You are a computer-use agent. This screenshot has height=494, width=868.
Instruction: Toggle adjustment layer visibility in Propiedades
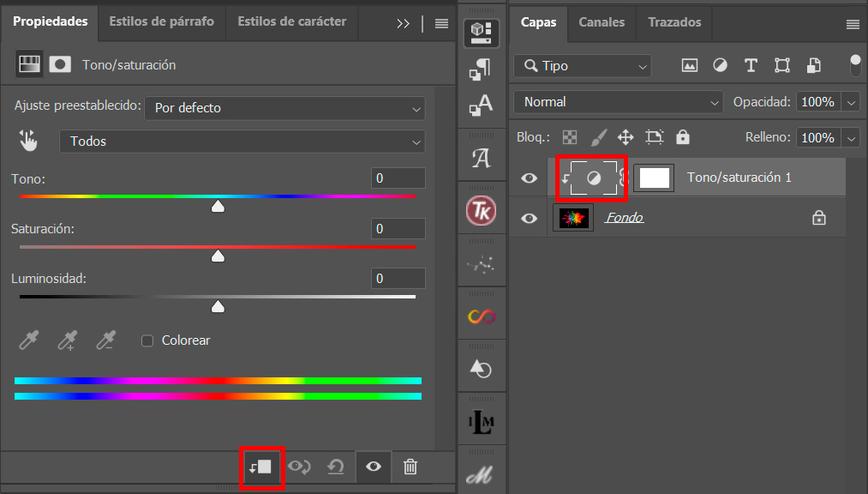[373, 467]
